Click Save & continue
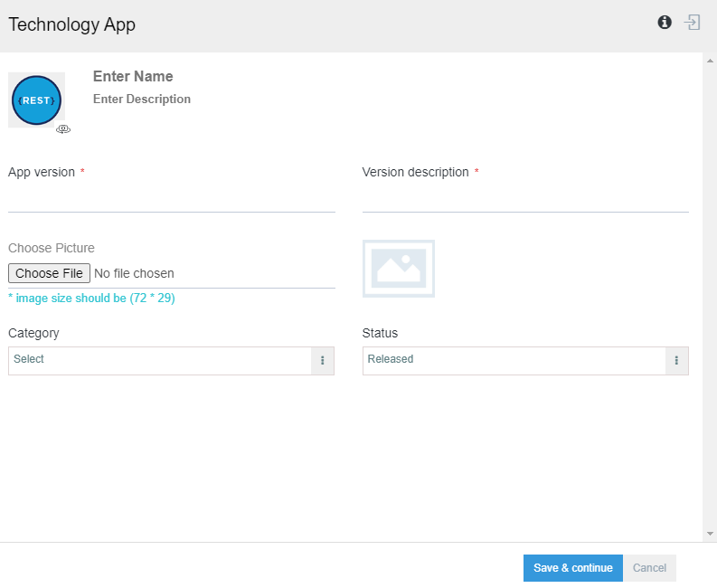This screenshot has height=588, width=717. tap(573, 568)
